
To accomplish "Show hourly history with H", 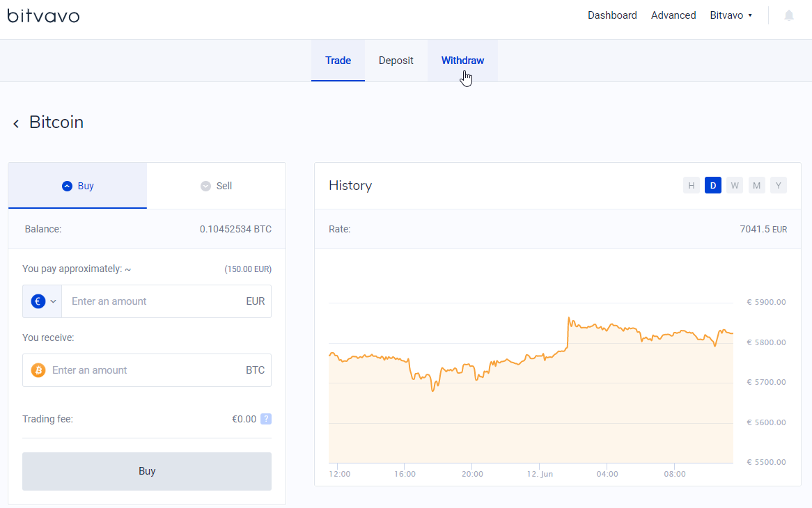I will point(692,185).
